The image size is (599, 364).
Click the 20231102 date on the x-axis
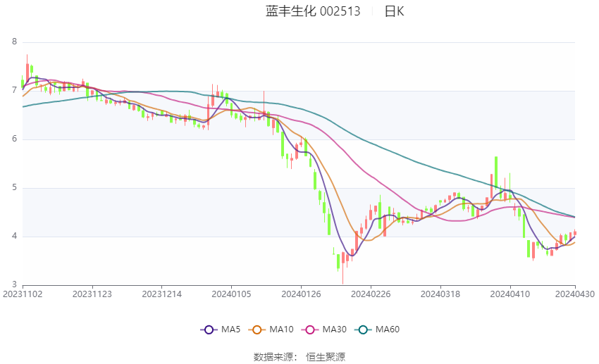pos(23,294)
